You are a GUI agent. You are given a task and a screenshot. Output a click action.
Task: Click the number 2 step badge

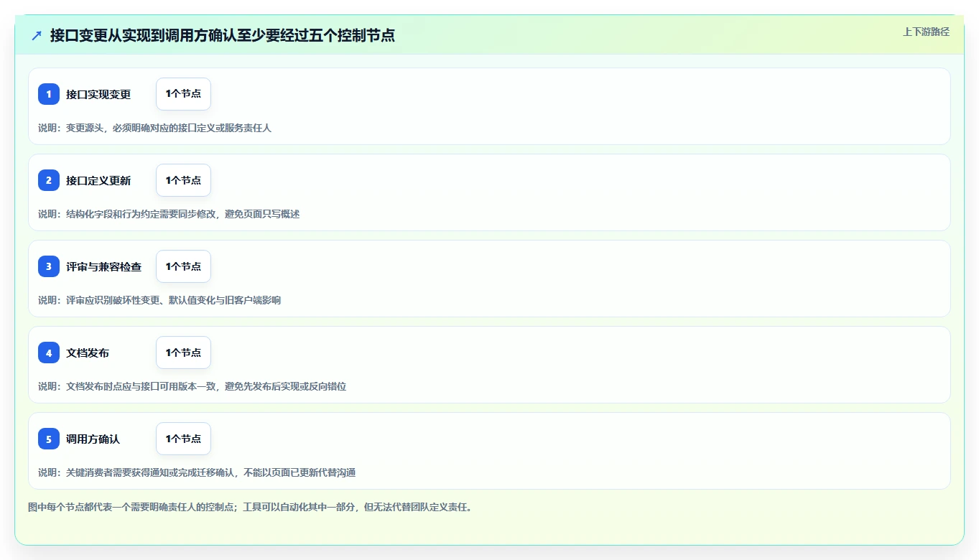point(49,180)
